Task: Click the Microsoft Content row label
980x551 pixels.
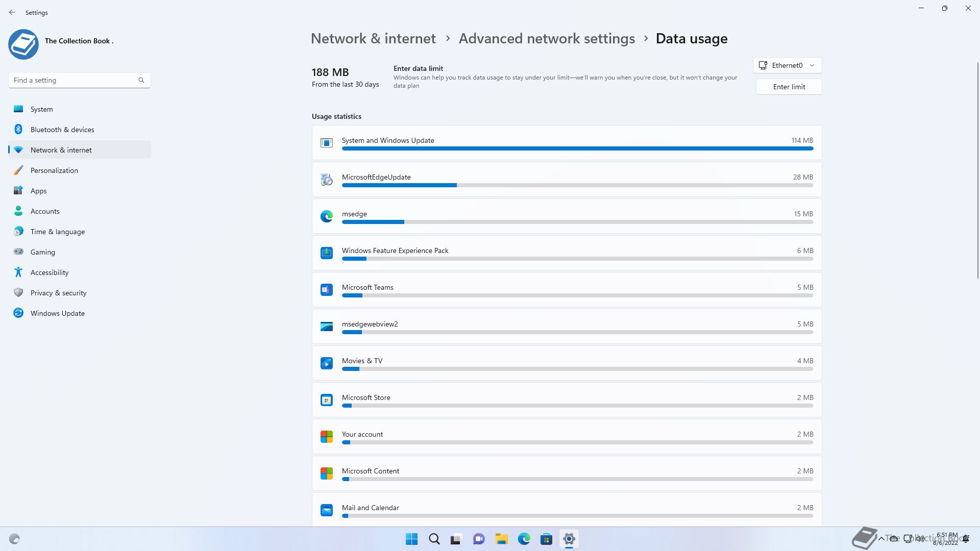Action: (370, 471)
